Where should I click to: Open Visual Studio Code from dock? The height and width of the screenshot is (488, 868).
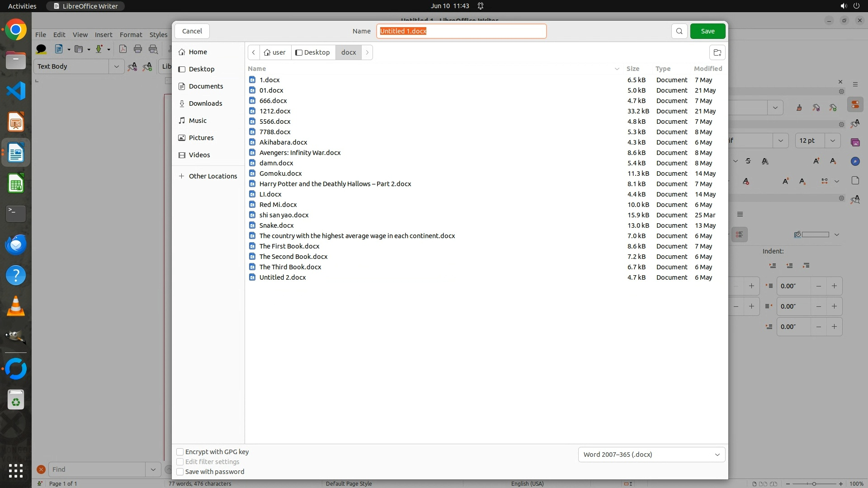[16, 91]
